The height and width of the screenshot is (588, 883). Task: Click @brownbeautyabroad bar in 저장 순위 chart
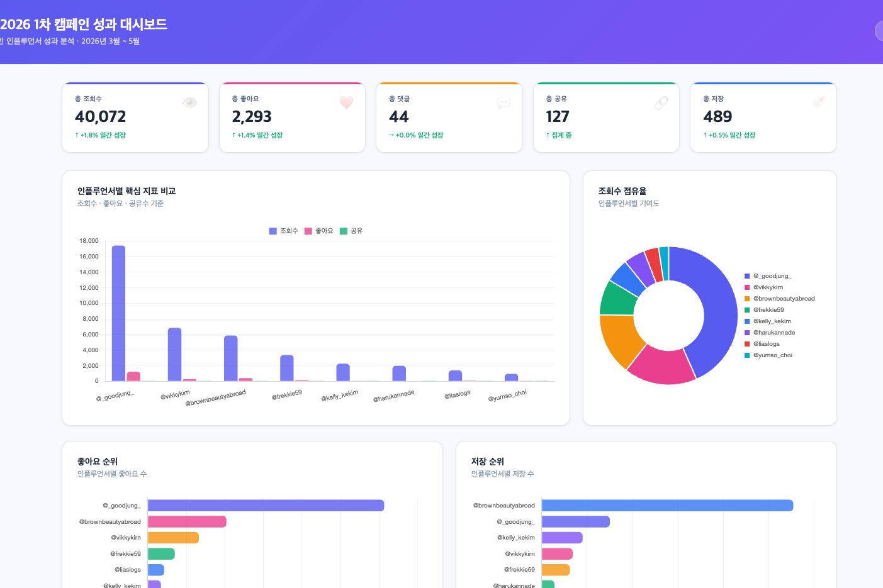tap(667, 506)
